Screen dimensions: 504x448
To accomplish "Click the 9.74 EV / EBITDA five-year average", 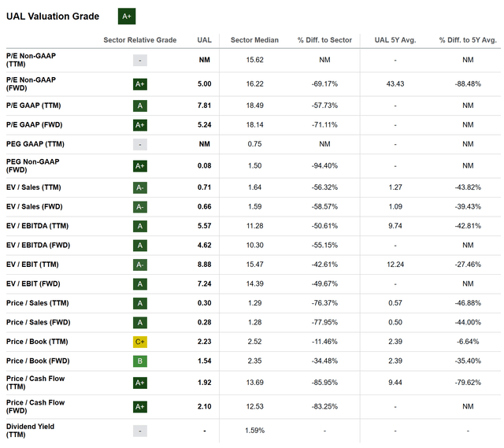I will [x=395, y=226].
